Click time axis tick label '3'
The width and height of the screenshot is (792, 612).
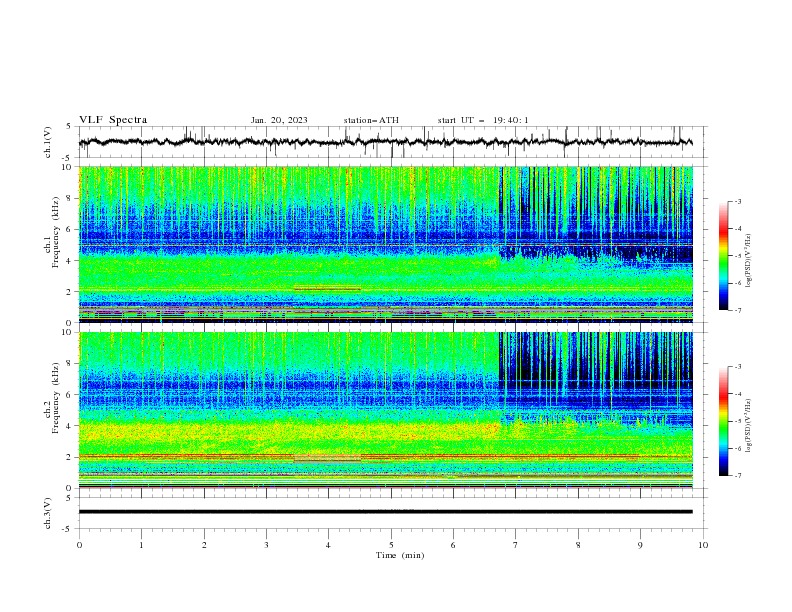[x=266, y=545]
